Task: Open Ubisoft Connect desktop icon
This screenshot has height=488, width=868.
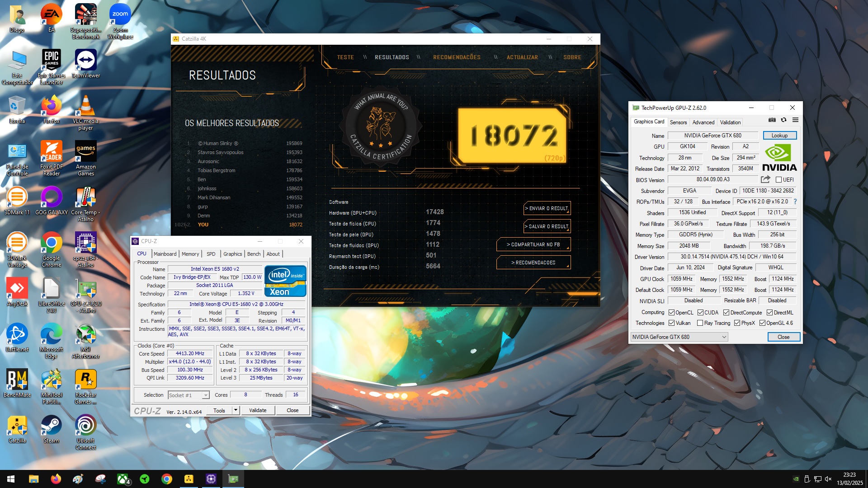Action: click(86, 432)
